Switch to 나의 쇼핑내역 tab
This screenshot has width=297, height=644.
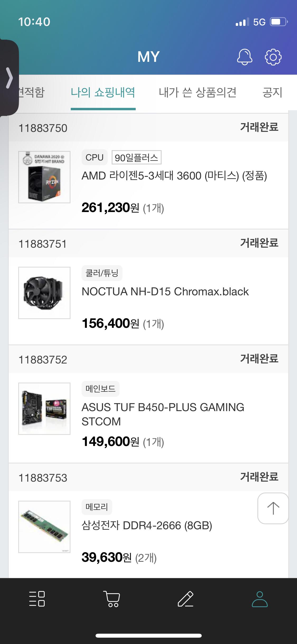point(103,92)
